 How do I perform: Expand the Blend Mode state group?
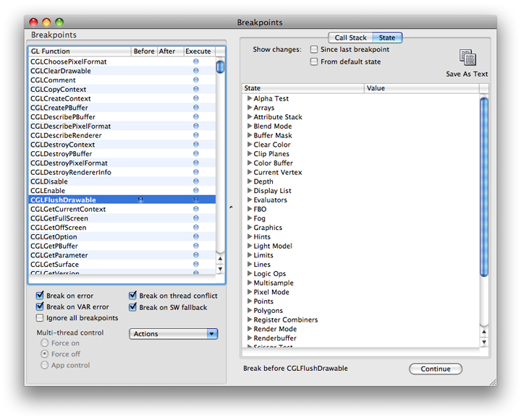point(249,126)
